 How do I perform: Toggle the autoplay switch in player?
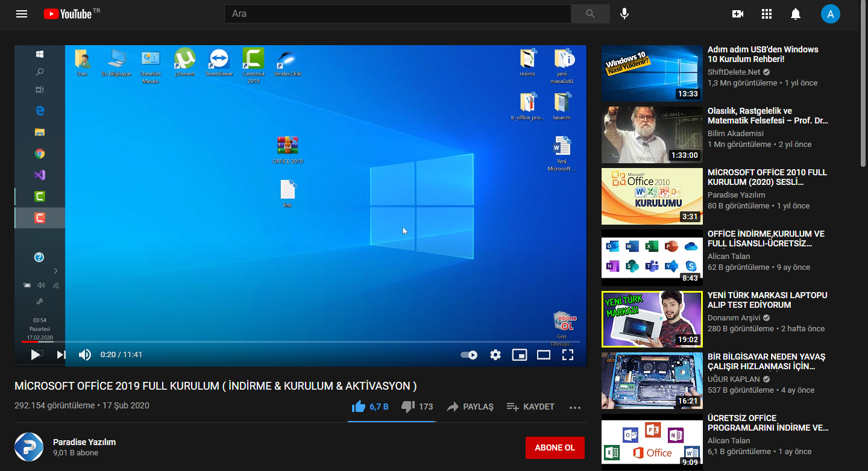469,355
